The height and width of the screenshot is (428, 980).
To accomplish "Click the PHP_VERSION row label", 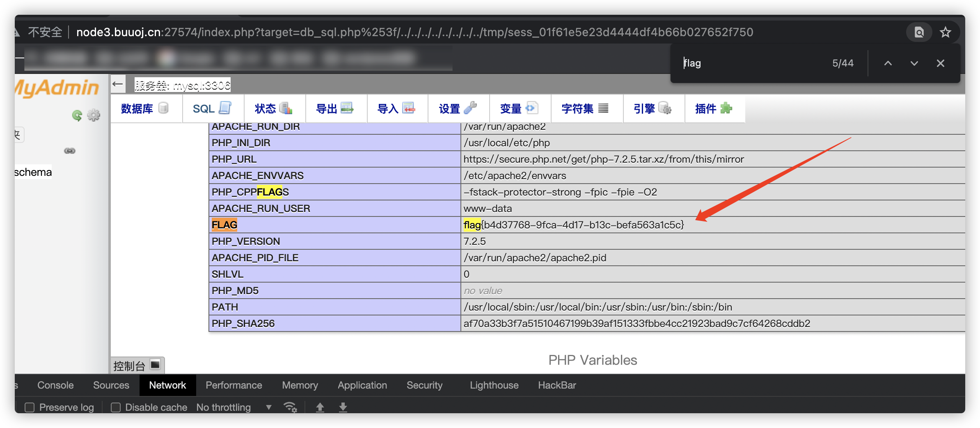I will coord(246,241).
